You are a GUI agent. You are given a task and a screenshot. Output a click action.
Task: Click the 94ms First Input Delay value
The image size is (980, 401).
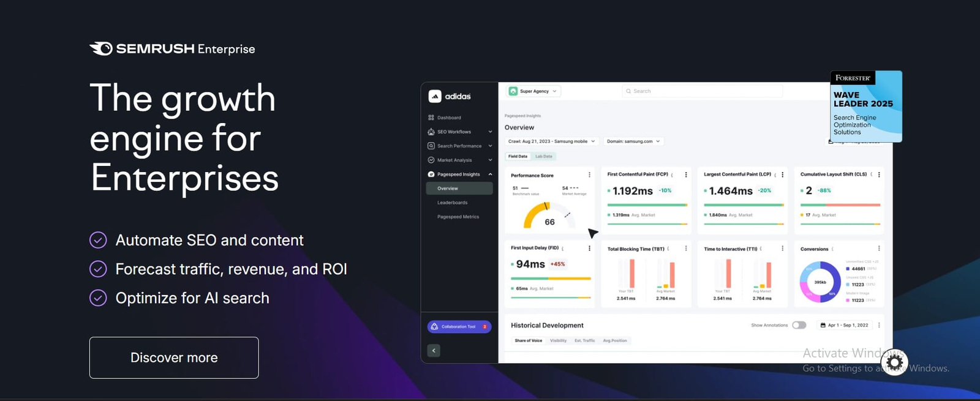click(530, 264)
